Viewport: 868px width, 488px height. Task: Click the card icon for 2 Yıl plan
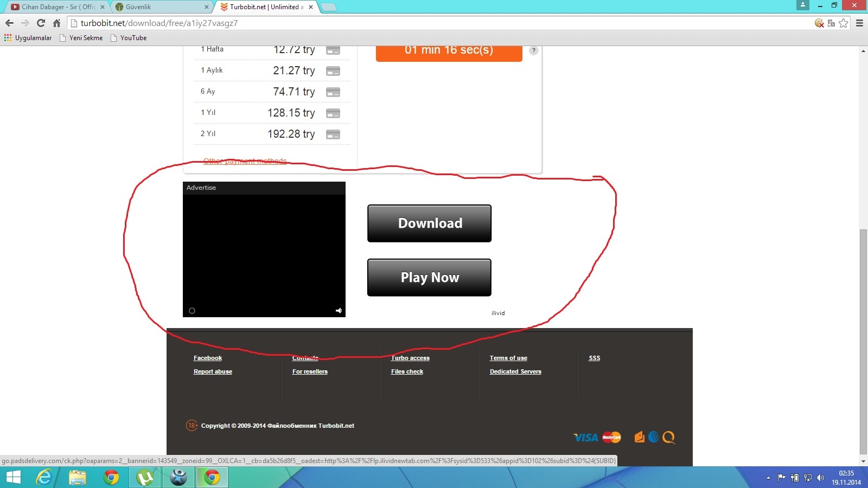(333, 134)
